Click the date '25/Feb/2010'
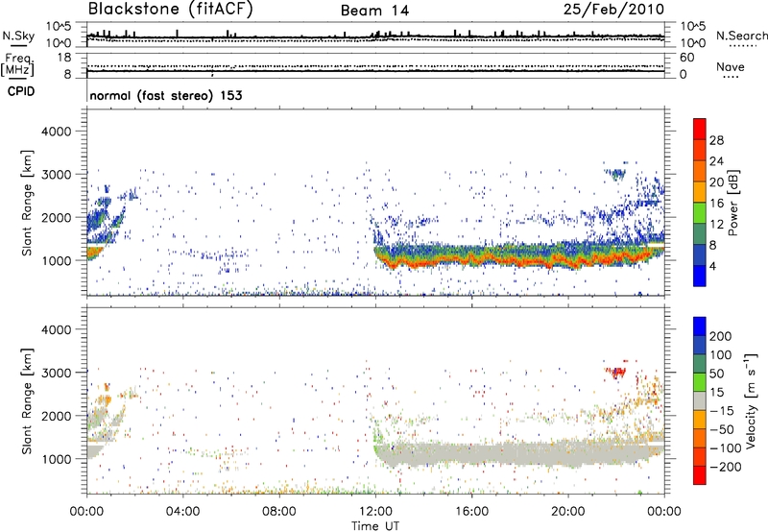 pos(613,9)
